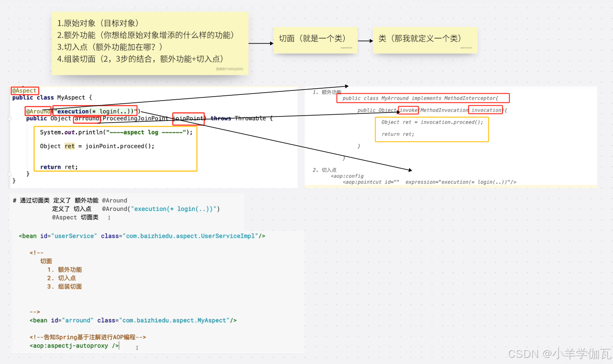This screenshot has height=364, width=613.
Task: Click the aop:aspectj-autoproxy tag
Action: pos(74,345)
